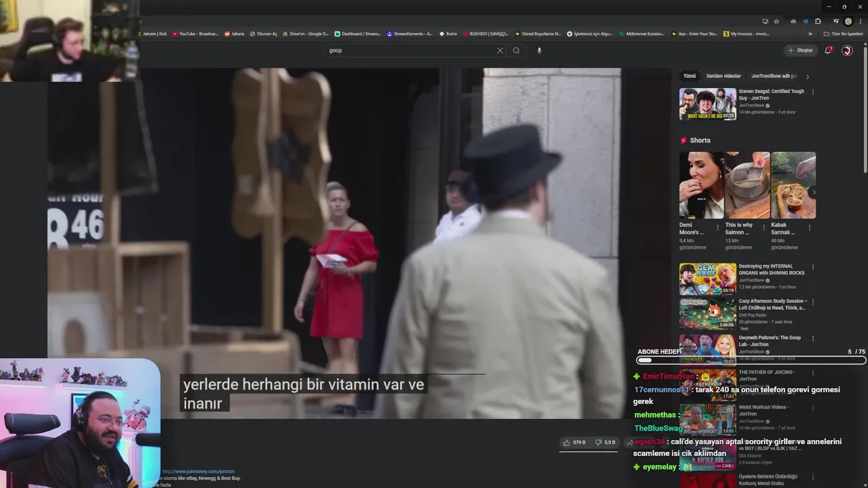The width and height of the screenshot is (868, 488).
Task: Select the Seriden videolar chip
Action: point(724,76)
